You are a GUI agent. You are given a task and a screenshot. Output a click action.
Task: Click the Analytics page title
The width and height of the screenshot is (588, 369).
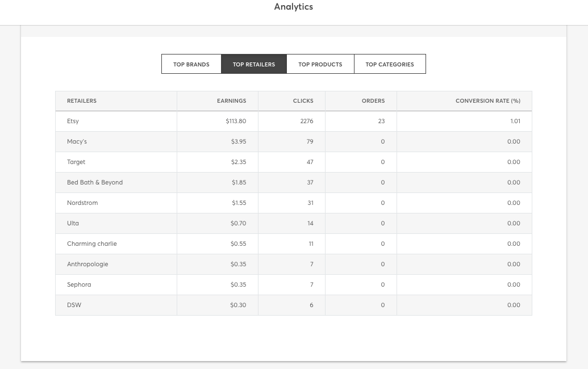click(294, 7)
